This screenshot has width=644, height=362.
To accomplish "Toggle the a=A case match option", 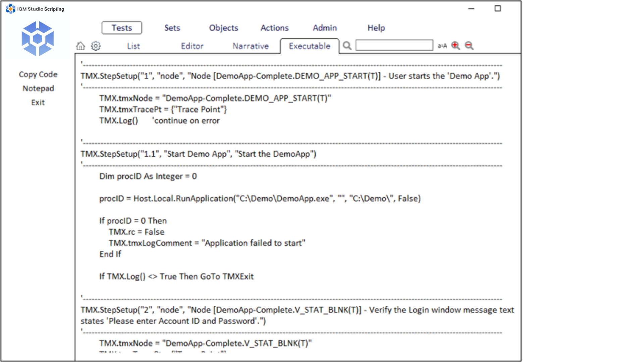I will [x=442, y=46].
